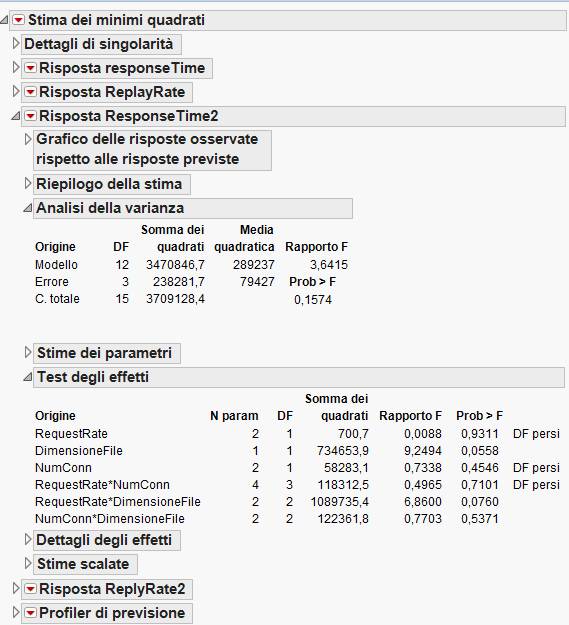Collapse the Analisi della varianza section
The height and width of the screenshot is (625, 569).
27,208
